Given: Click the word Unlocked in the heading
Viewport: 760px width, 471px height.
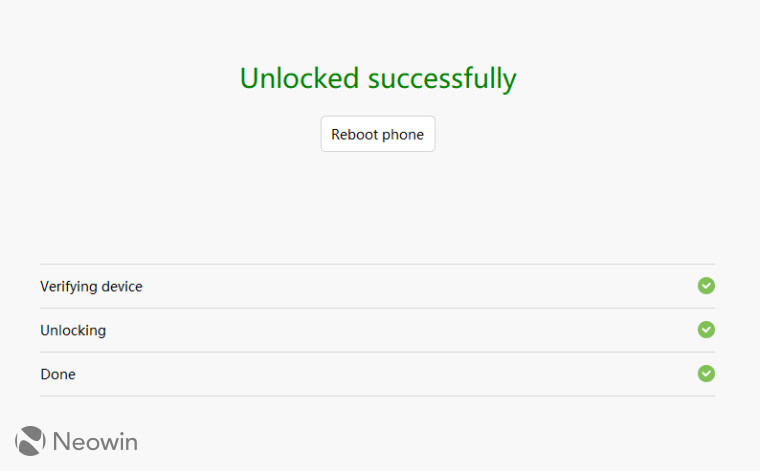Looking at the screenshot, I should tap(299, 78).
